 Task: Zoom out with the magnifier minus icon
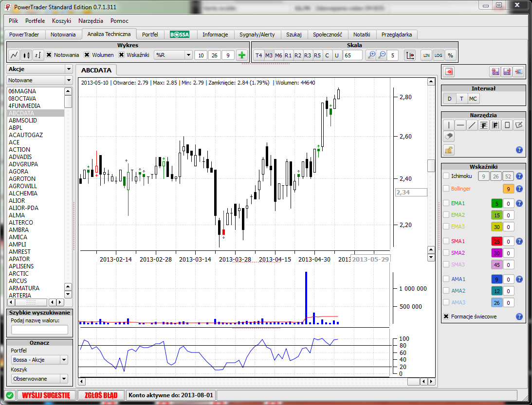pyautogui.click(x=382, y=55)
